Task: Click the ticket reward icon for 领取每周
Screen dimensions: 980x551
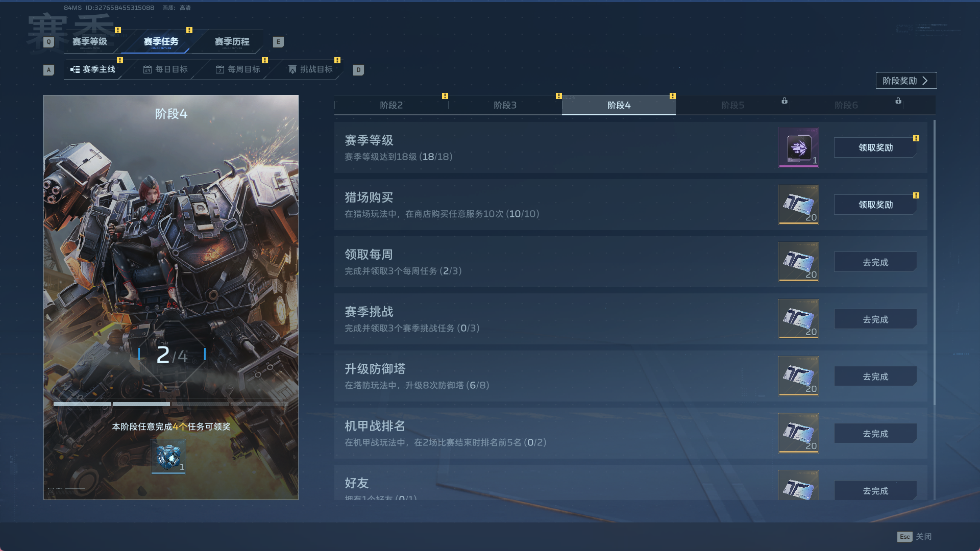Action: click(x=798, y=262)
